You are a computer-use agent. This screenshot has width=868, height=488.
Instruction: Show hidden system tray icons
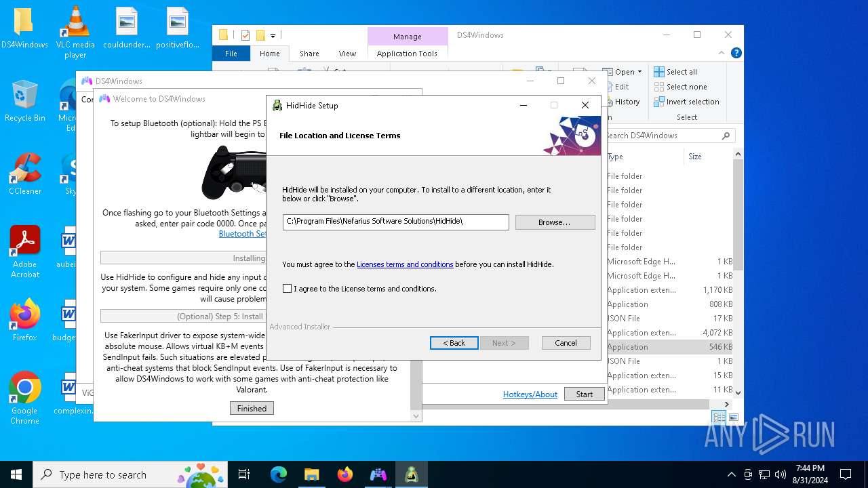[x=731, y=474]
